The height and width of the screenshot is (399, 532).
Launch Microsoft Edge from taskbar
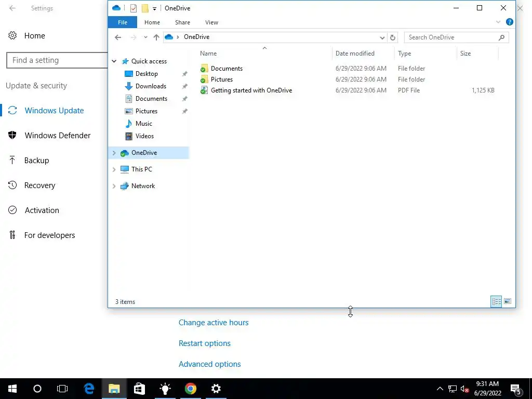point(89,389)
